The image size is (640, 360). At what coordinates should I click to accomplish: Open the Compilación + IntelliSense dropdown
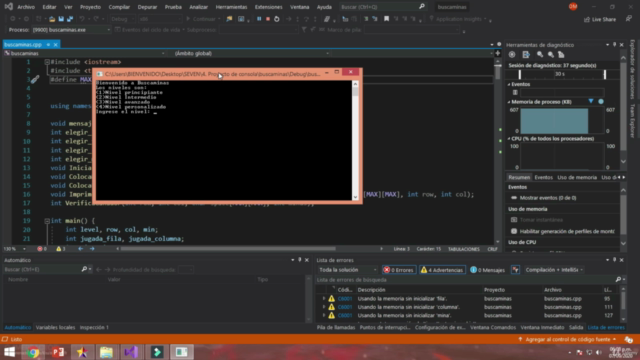pyautogui.click(x=553, y=270)
